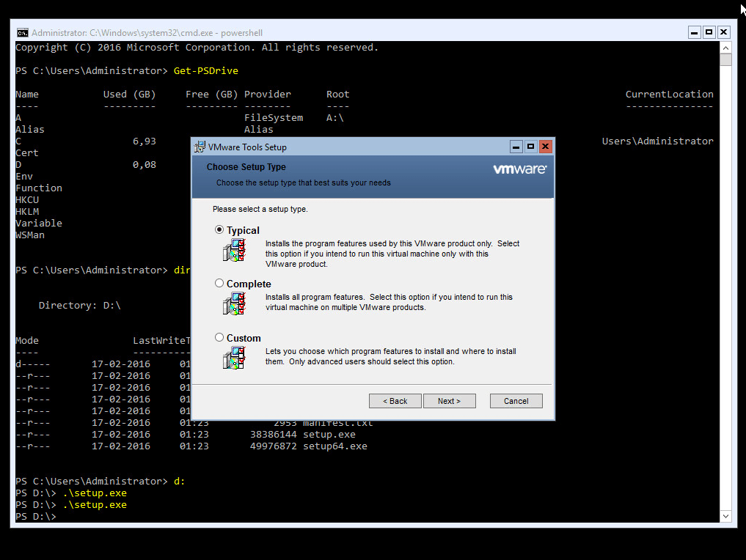This screenshot has height=560, width=746.
Task: Minimize the Administrator cmd.exe console window
Action: [694, 32]
